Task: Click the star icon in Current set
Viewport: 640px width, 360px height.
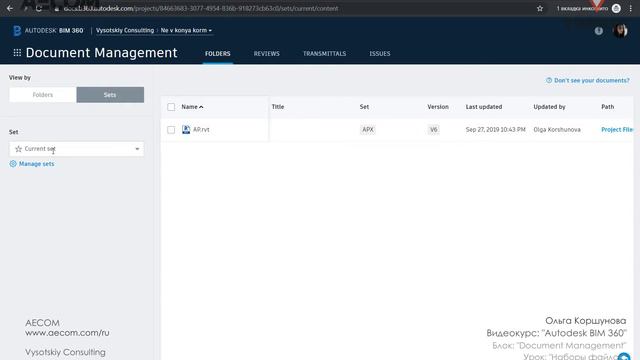Action: pos(18,149)
